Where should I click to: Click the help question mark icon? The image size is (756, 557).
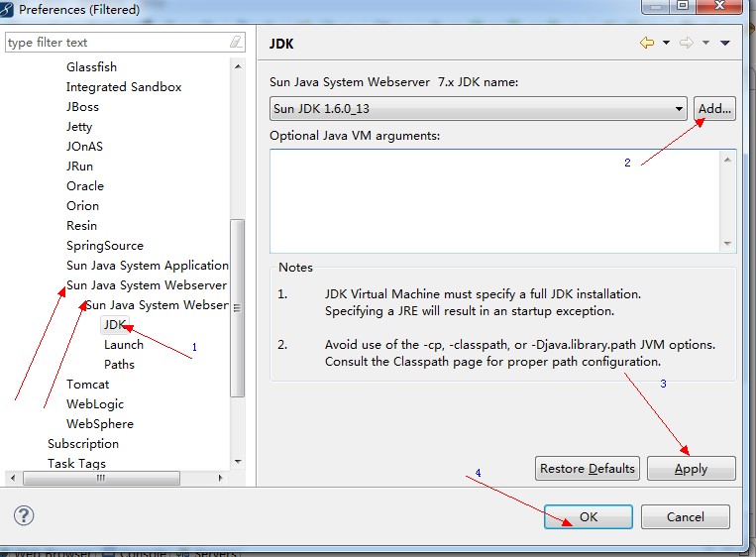click(25, 515)
